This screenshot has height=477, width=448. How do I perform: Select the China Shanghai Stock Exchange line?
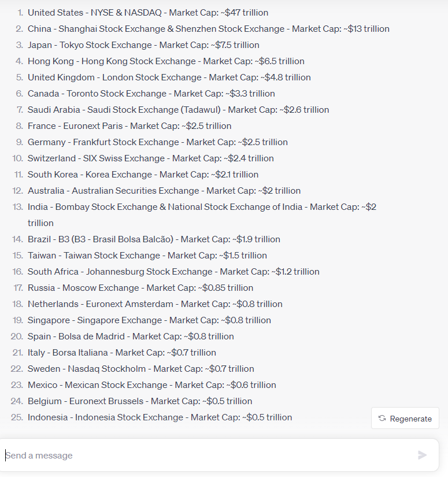[208, 29]
